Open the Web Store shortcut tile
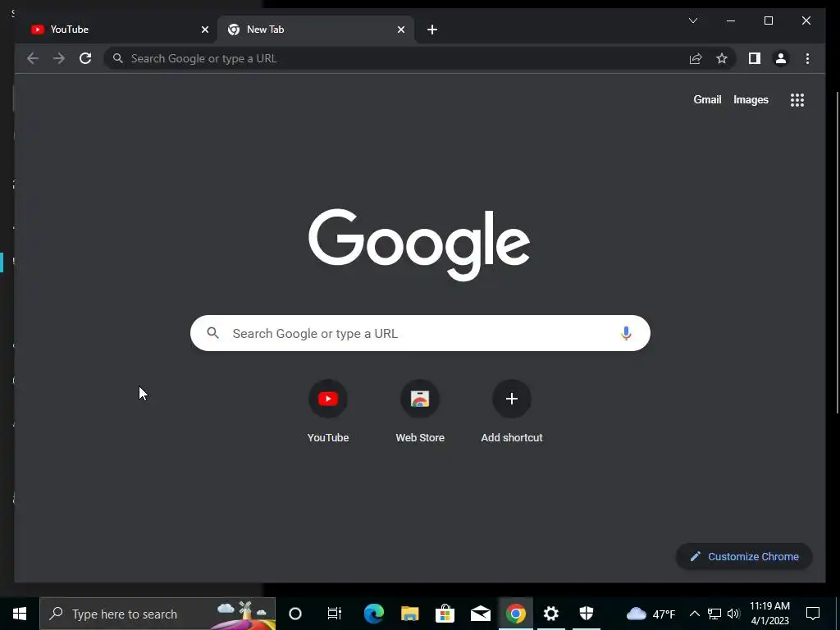 pyautogui.click(x=420, y=412)
